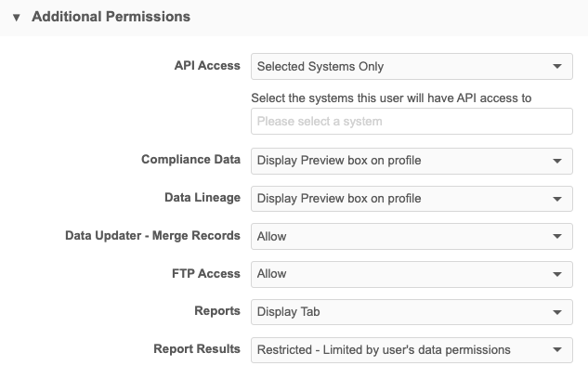Open the API Access dropdown

tap(401, 67)
